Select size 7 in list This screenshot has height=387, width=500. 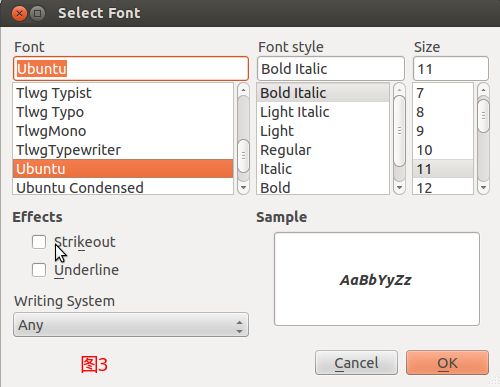click(x=443, y=93)
